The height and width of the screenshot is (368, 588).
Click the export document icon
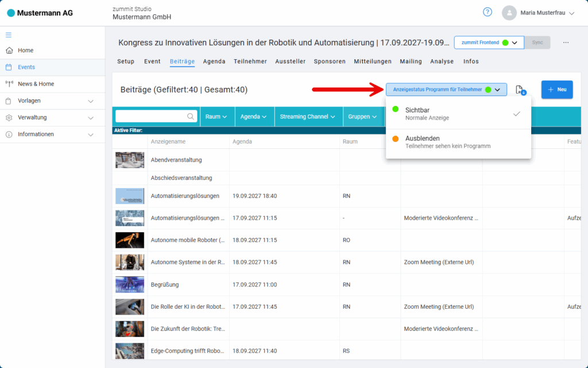click(520, 90)
